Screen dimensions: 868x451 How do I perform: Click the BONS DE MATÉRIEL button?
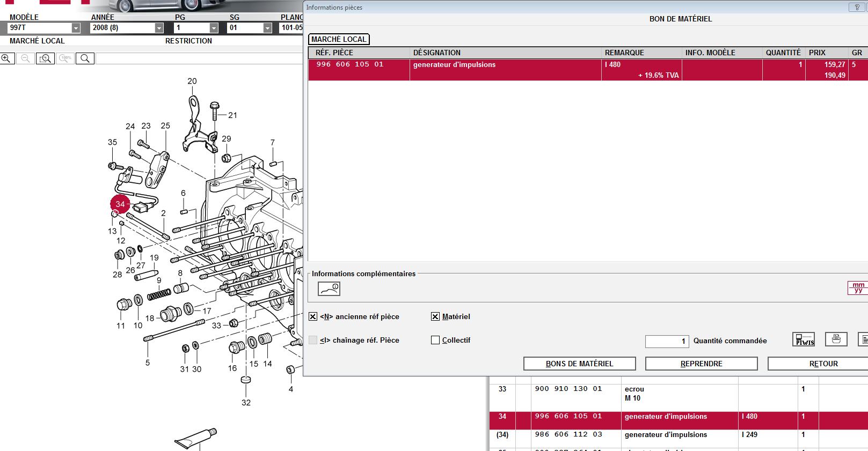580,364
